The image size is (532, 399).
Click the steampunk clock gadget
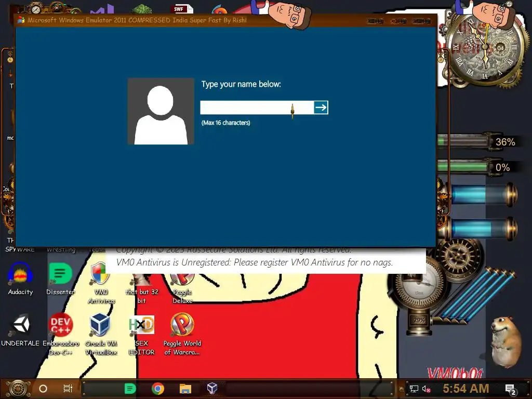(x=486, y=47)
